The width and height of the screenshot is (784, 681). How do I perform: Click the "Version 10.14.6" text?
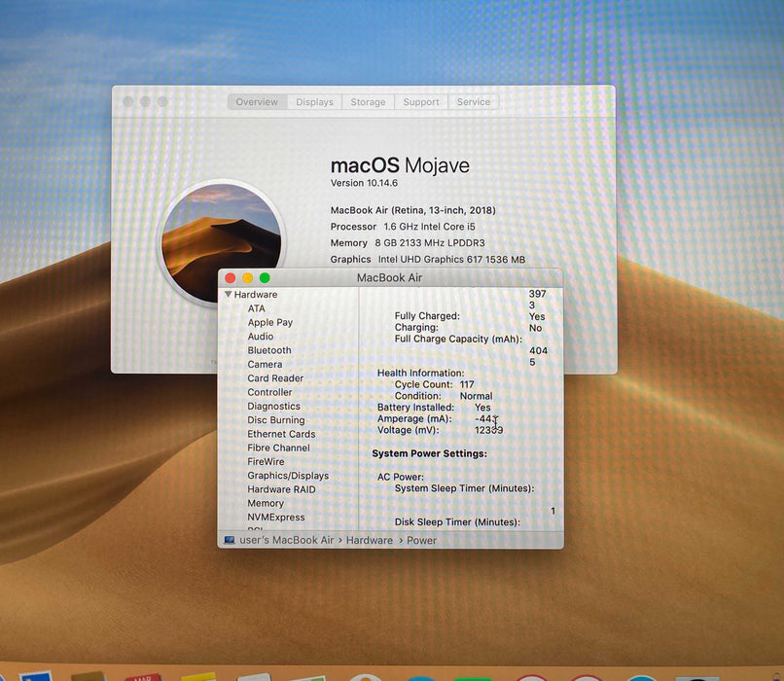coord(364,183)
